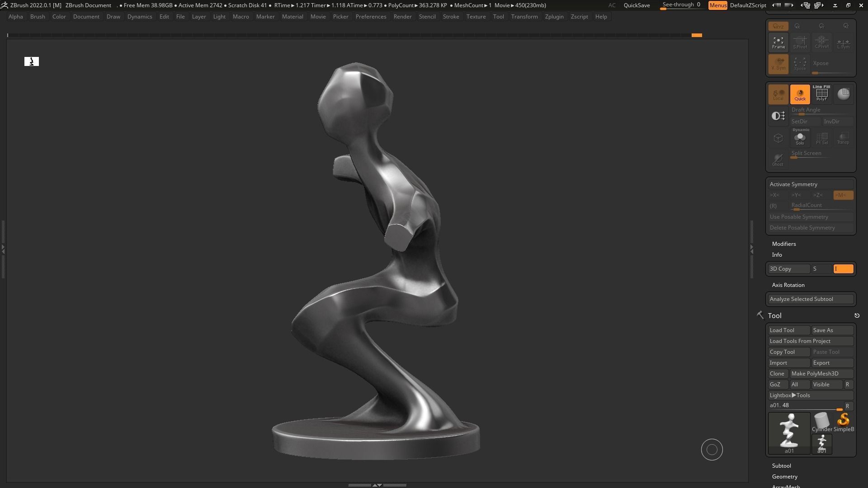Expand the Axis Rotation section
This screenshot has width=868, height=488.
tap(788, 285)
